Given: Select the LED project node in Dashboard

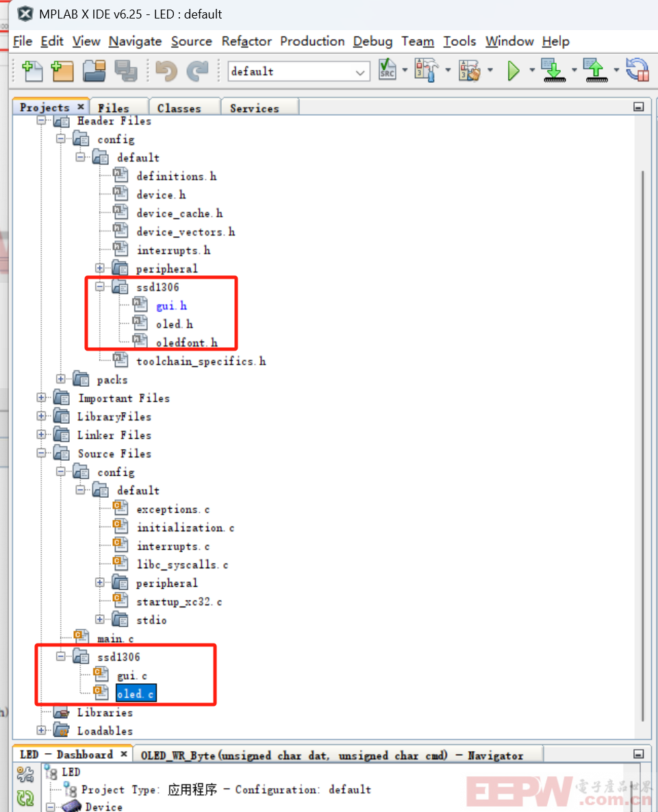Looking at the screenshot, I should [71, 772].
